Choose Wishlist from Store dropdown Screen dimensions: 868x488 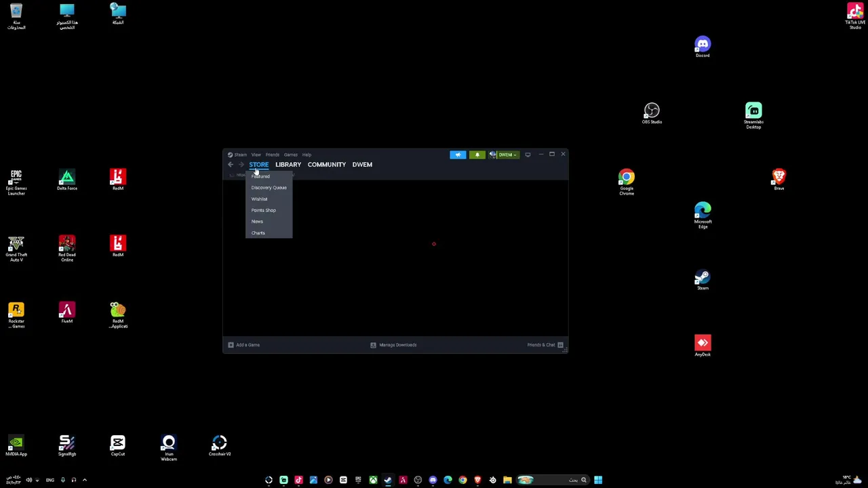(x=269, y=199)
